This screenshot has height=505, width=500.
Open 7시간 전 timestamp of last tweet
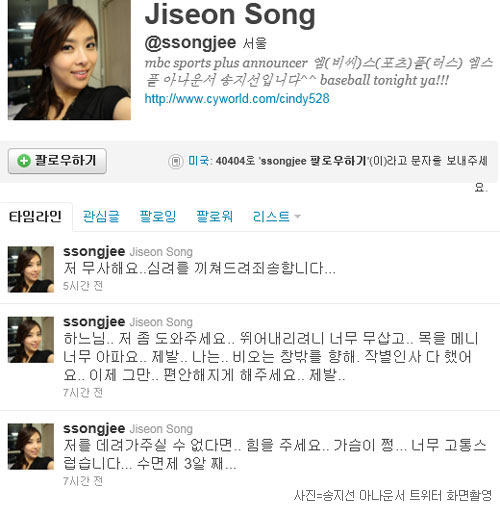coord(83,481)
